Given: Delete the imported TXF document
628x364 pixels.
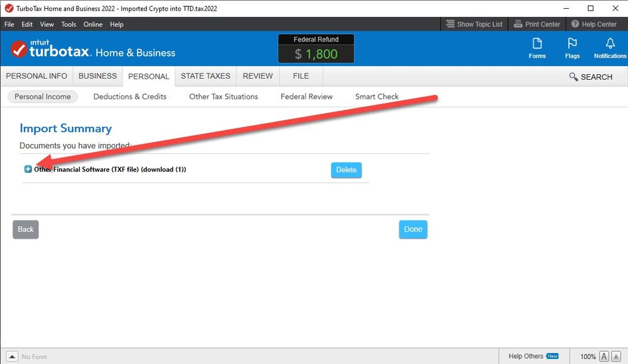Looking at the screenshot, I should (346, 170).
